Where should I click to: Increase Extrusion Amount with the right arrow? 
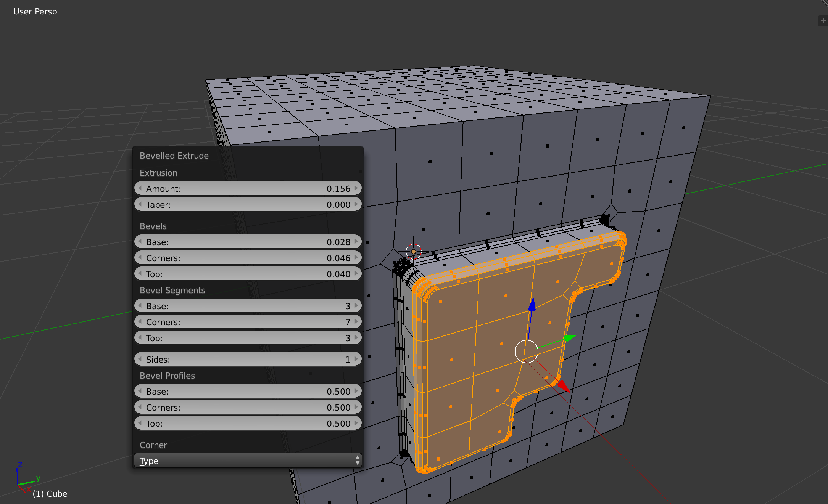pyautogui.click(x=356, y=188)
